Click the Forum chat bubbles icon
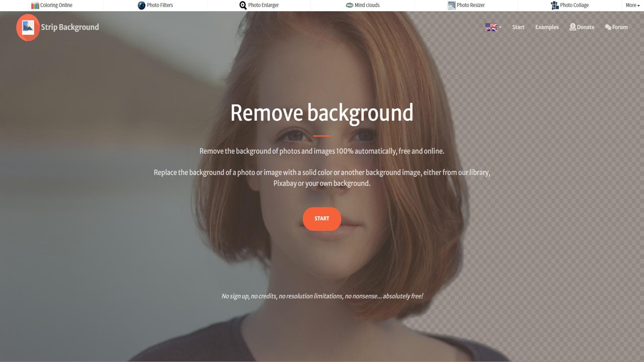This screenshot has height=362, width=644. (x=608, y=27)
